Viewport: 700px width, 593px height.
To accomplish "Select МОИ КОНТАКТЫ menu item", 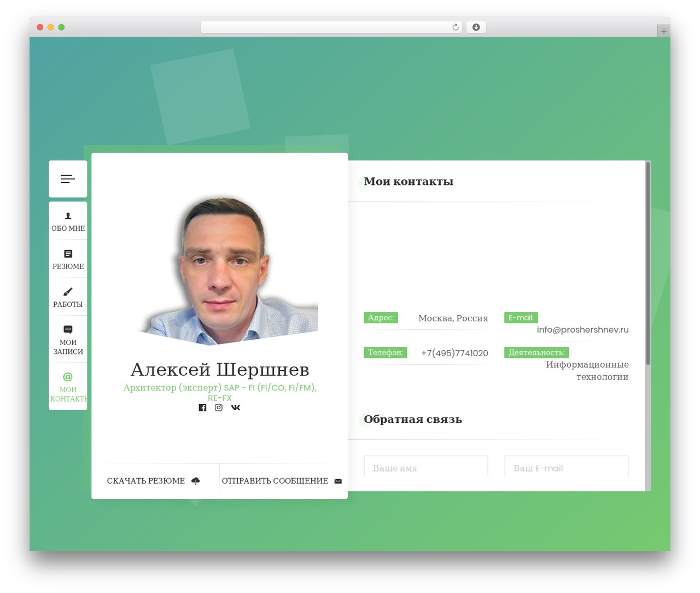I will (68, 387).
